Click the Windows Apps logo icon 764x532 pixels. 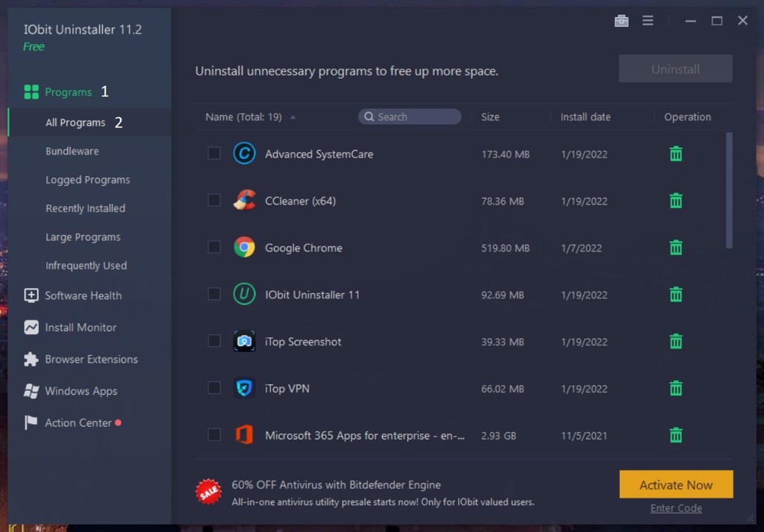tap(31, 391)
